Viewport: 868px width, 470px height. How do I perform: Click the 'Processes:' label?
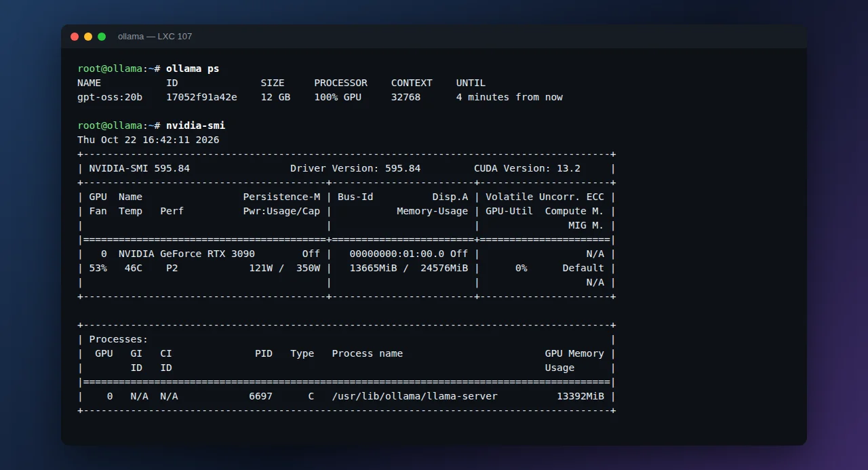119,339
